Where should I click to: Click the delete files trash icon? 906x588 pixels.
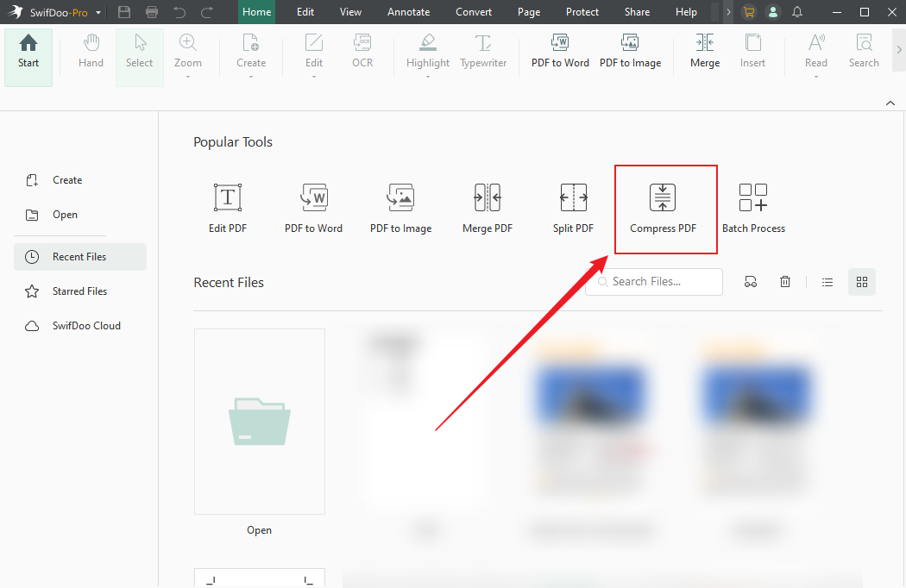click(784, 281)
